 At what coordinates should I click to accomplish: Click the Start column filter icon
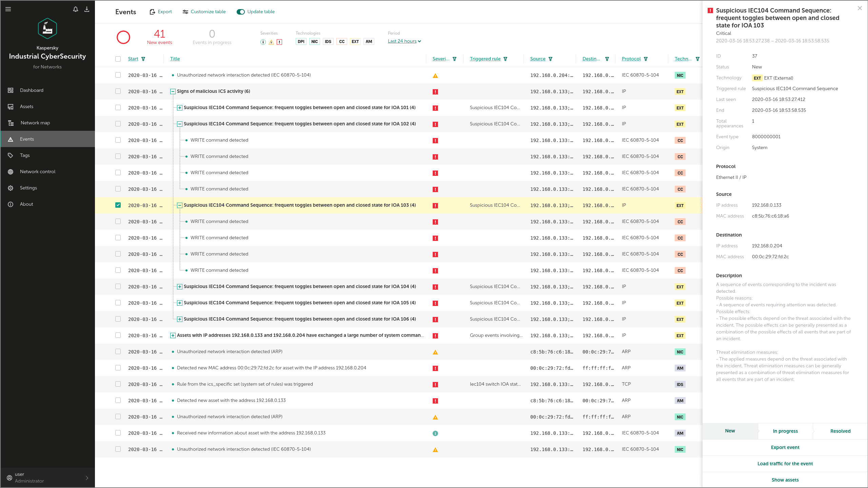(x=143, y=59)
